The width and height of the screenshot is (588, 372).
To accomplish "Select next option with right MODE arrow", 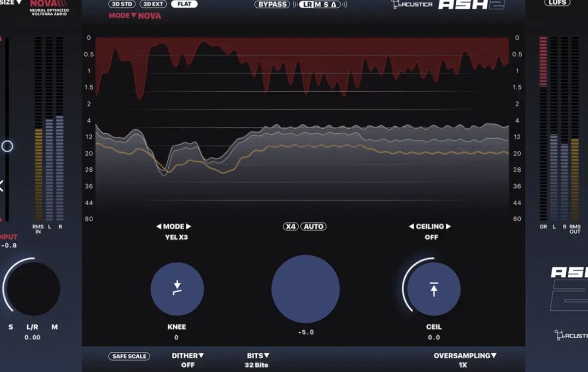I will click(189, 226).
